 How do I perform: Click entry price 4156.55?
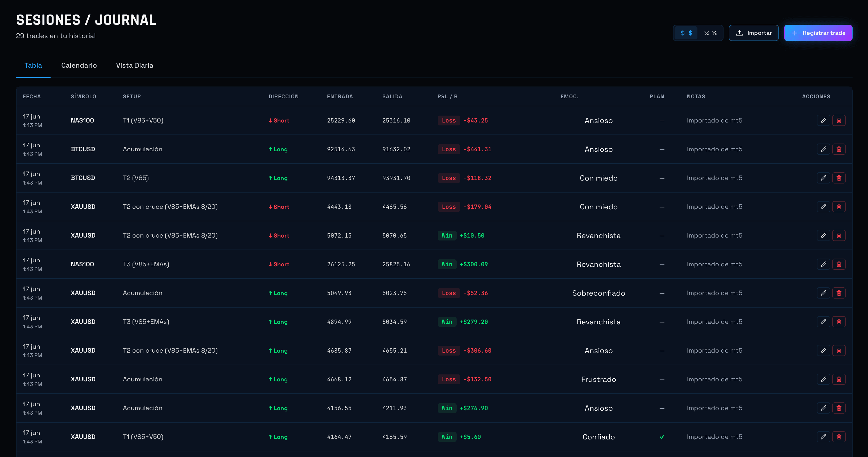coord(339,408)
